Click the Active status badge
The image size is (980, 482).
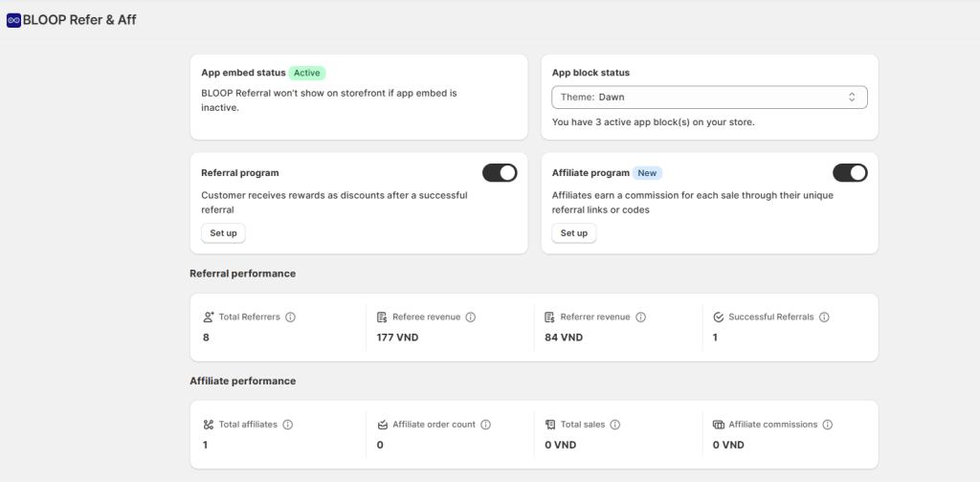point(307,73)
